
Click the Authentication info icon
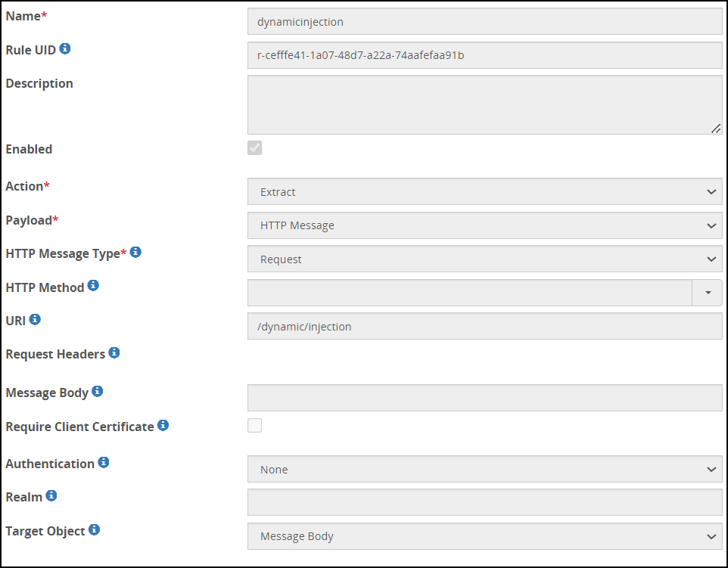[104, 462]
